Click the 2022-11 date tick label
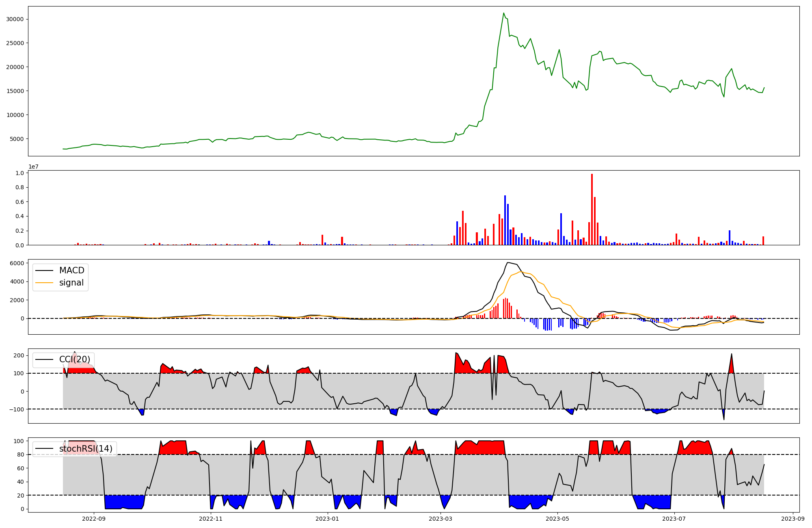 click(x=211, y=519)
